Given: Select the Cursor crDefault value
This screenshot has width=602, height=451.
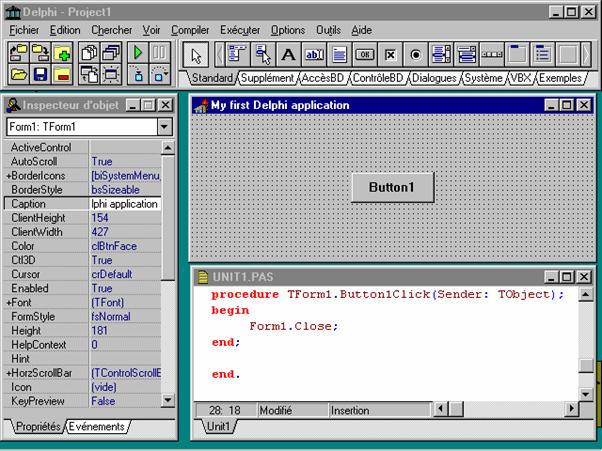Looking at the screenshot, I should pyautogui.click(x=125, y=274).
